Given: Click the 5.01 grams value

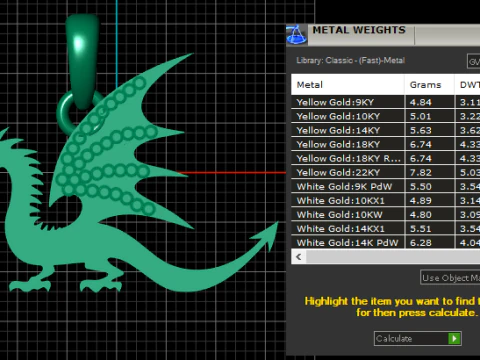Looking at the screenshot, I should pos(421,116).
